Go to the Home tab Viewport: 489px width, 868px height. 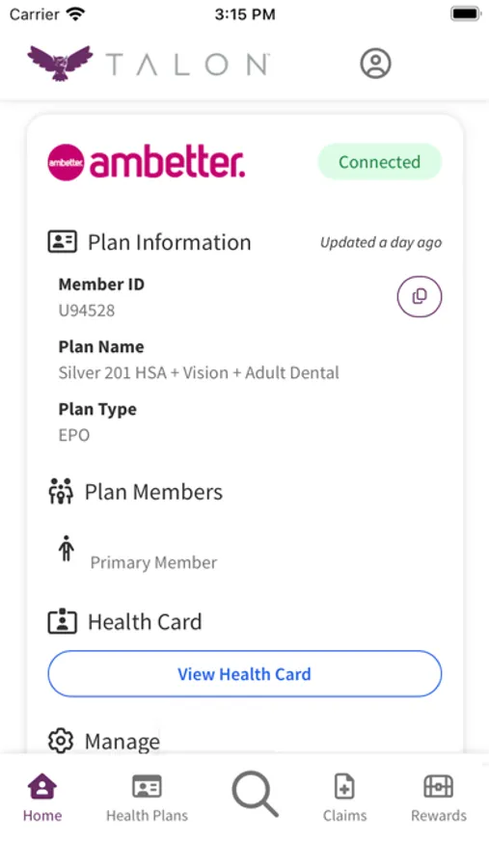tap(42, 798)
